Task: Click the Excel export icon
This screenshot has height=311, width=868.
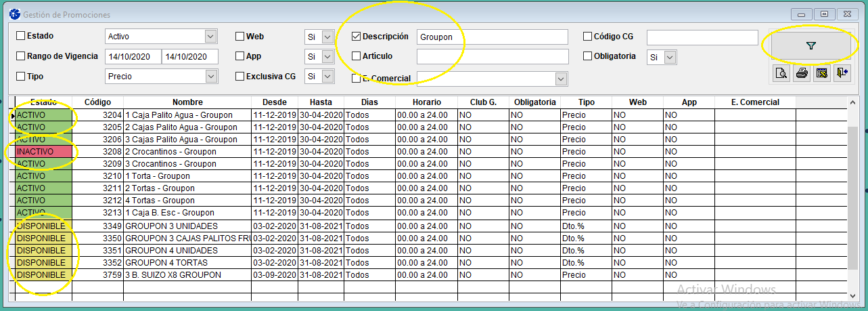Action: click(x=821, y=73)
